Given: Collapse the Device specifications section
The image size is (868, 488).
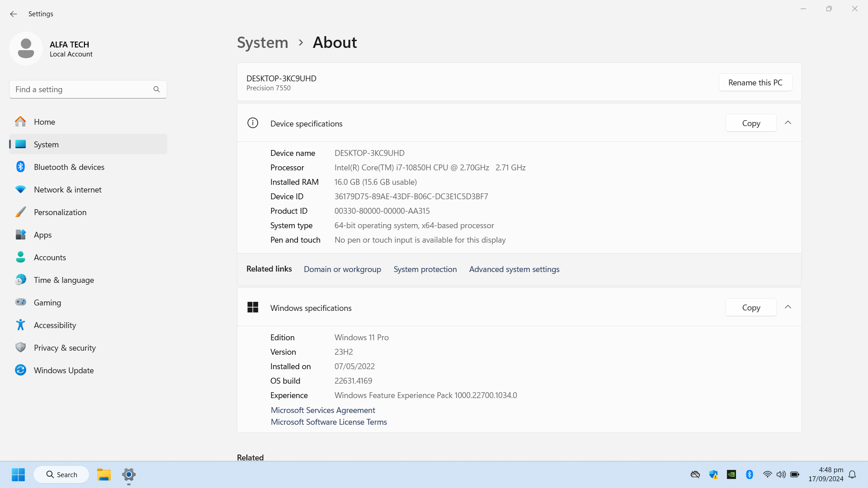Looking at the screenshot, I should coord(788,123).
